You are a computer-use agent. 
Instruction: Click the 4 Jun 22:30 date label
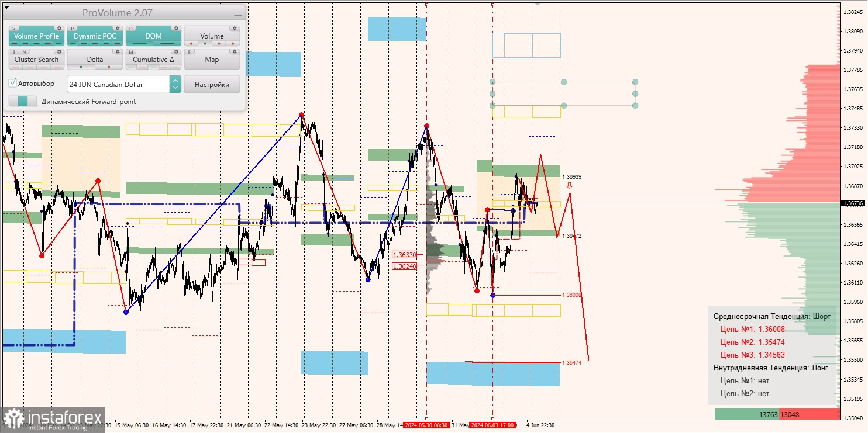click(x=540, y=425)
